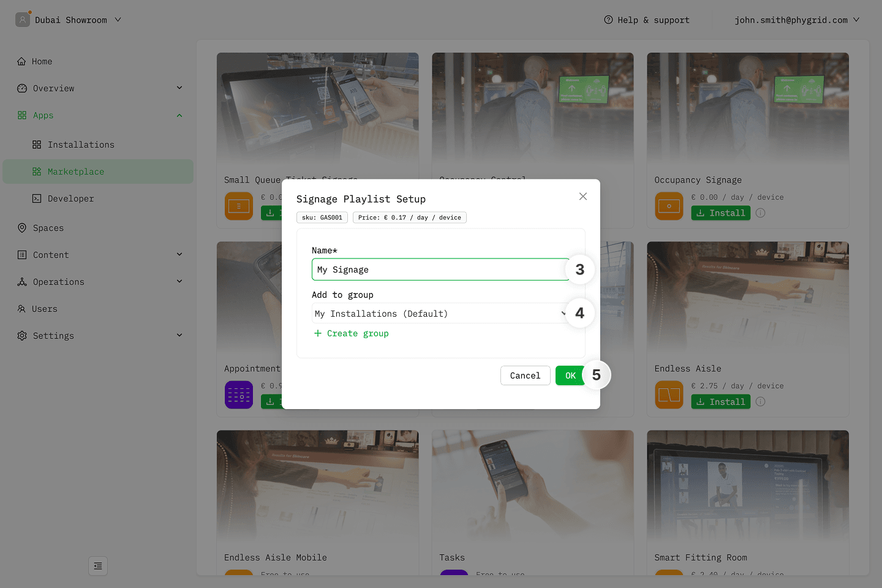This screenshot has width=882, height=588.
Task: Click Cancel in the setup dialog
Action: (x=525, y=375)
